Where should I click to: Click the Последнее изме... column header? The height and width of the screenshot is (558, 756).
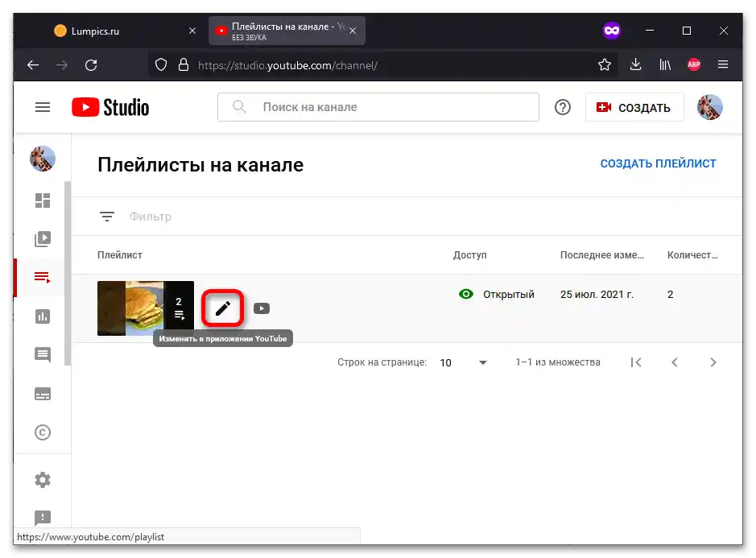tap(601, 255)
